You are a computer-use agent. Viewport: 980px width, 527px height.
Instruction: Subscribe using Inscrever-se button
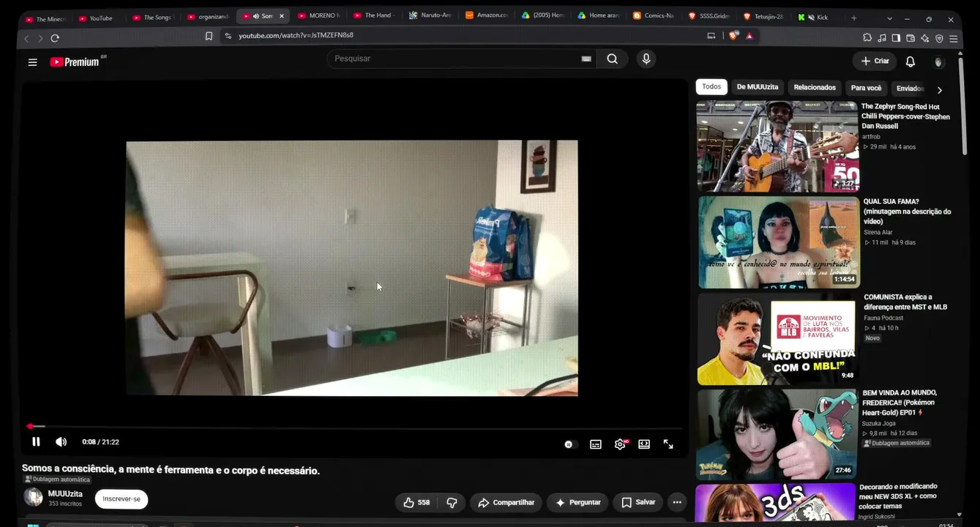[x=121, y=499]
